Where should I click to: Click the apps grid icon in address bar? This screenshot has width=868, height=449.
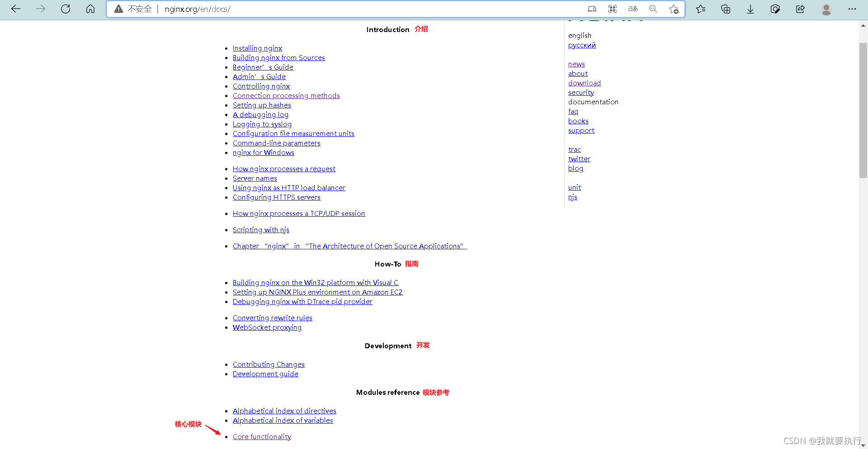[613, 9]
